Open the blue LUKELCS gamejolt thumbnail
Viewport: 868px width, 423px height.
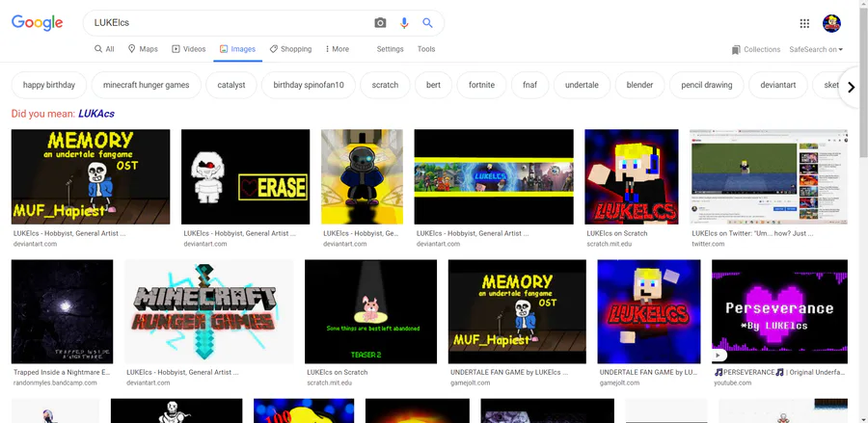point(649,312)
